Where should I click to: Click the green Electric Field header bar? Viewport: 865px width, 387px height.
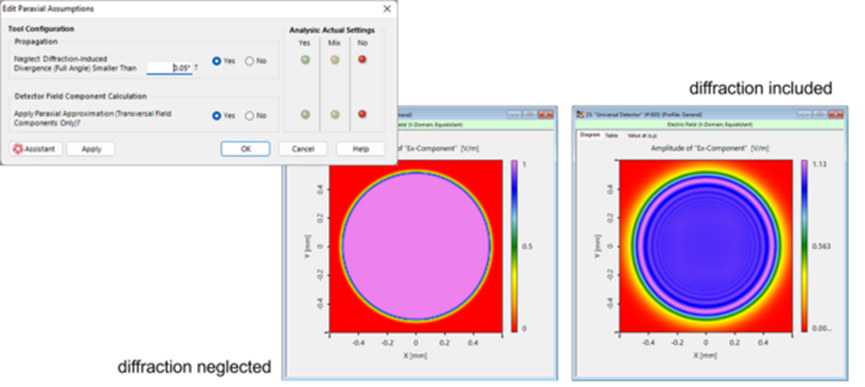(x=709, y=125)
